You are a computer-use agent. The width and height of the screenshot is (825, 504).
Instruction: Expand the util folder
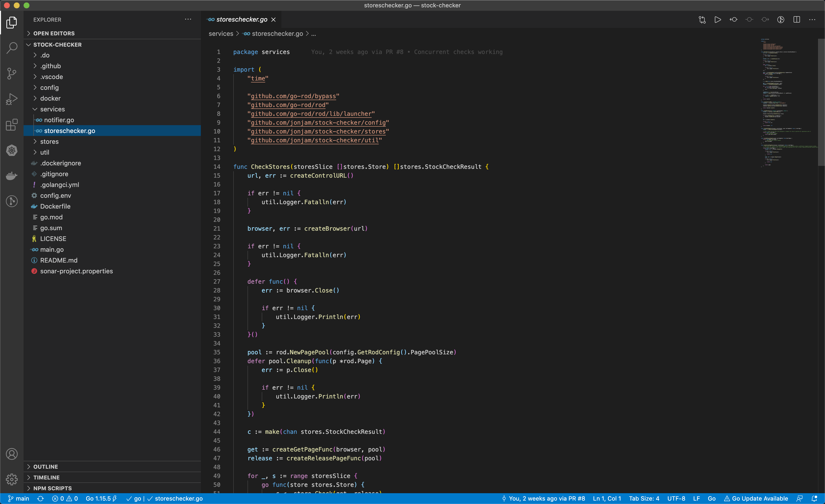112,152
